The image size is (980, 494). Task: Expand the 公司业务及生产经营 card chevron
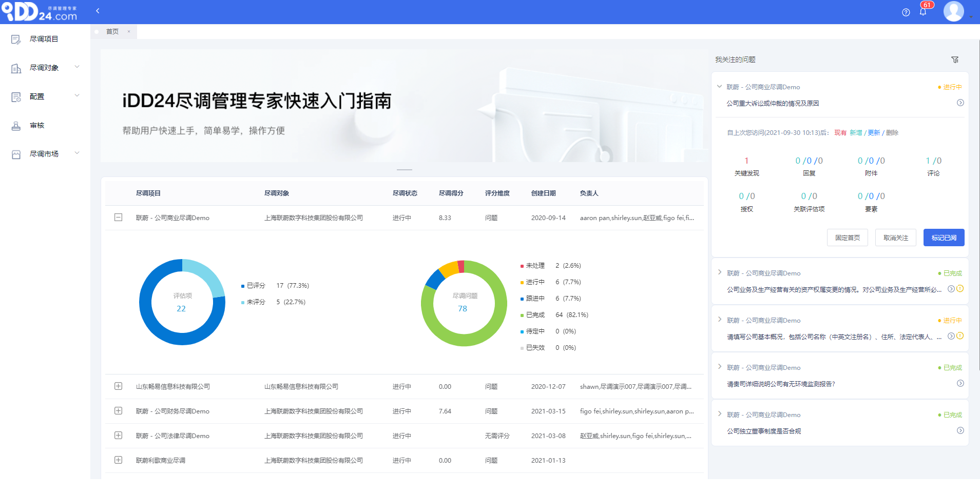[x=720, y=272]
